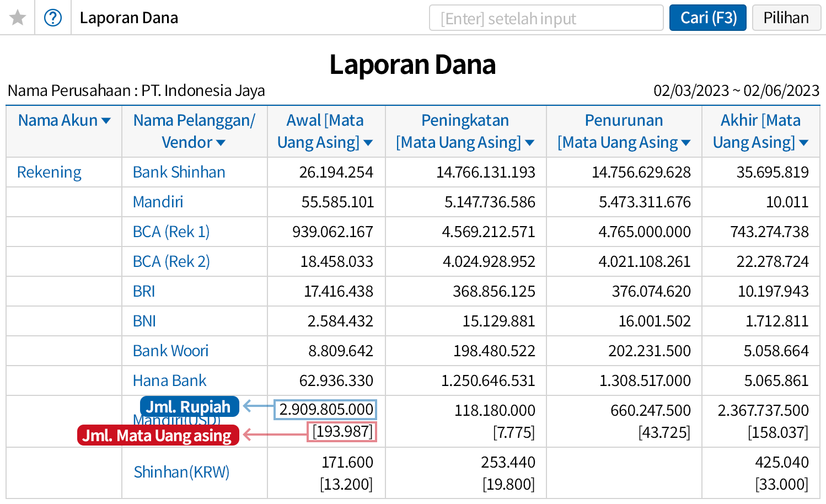Image resolution: width=826 pixels, height=504 pixels.
Task: Click the search input field
Action: [x=546, y=18]
